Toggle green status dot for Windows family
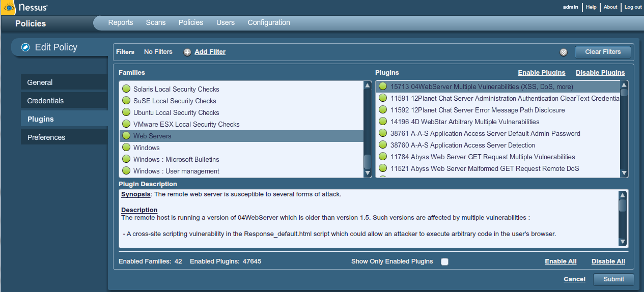 coord(126,148)
